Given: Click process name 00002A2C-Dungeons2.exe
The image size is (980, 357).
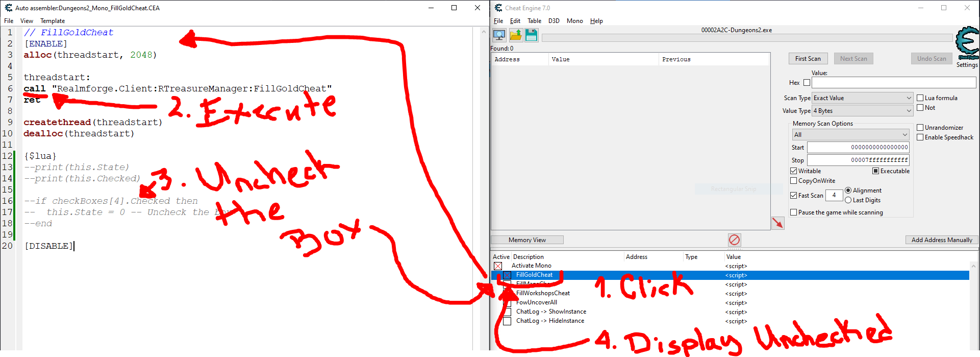Looking at the screenshot, I should [x=736, y=30].
